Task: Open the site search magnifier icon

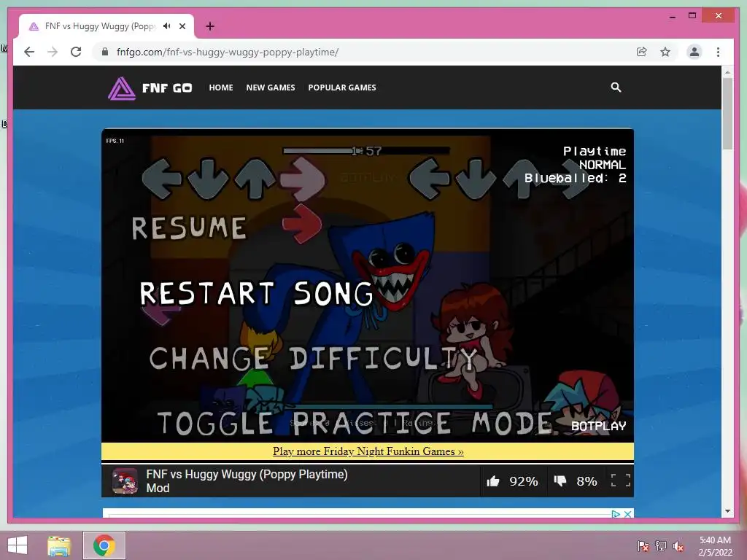Action: pyautogui.click(x=616, y=87)
